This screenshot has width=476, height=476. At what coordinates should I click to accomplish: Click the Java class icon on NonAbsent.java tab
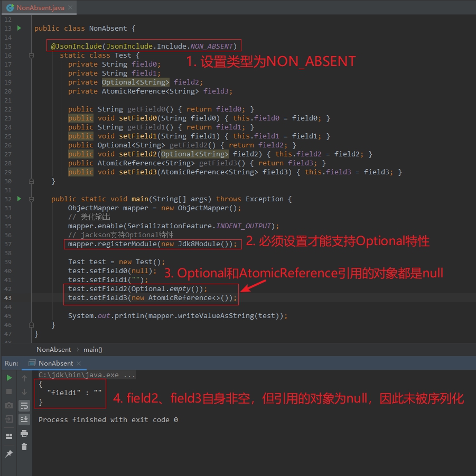pyautogui.click(x=10, y=7)
